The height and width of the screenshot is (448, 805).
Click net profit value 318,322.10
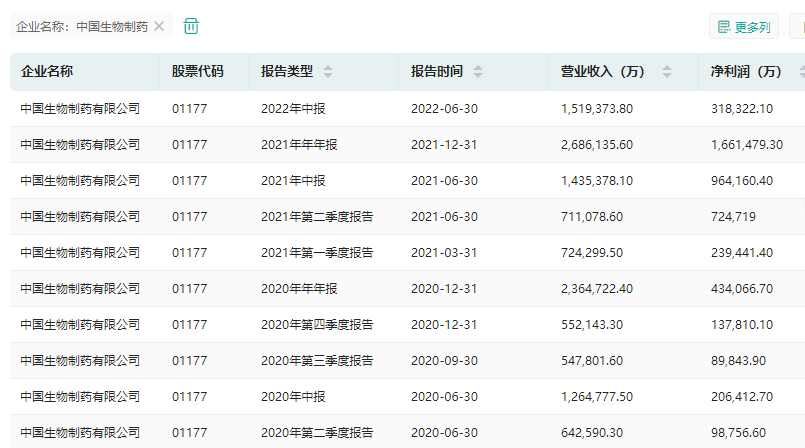(741, 109)
